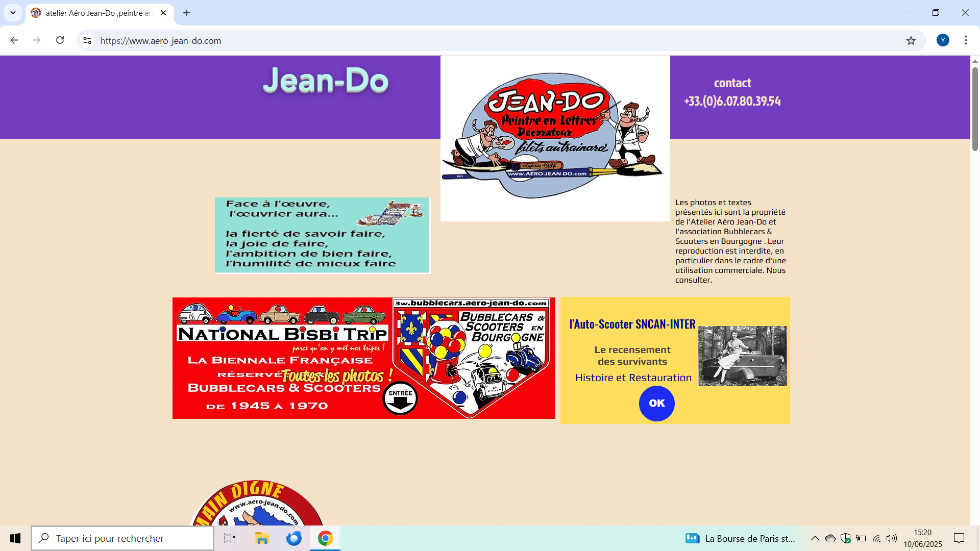Open the National Bisbi Trip banner
The height and width of the screenshot is (551, 980).
(282, 358)
